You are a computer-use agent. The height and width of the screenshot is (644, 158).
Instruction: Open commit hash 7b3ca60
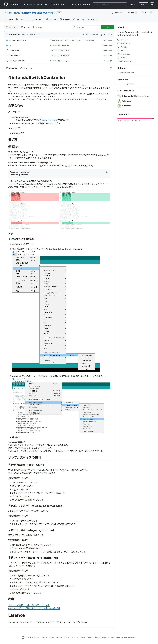point(85,34)
